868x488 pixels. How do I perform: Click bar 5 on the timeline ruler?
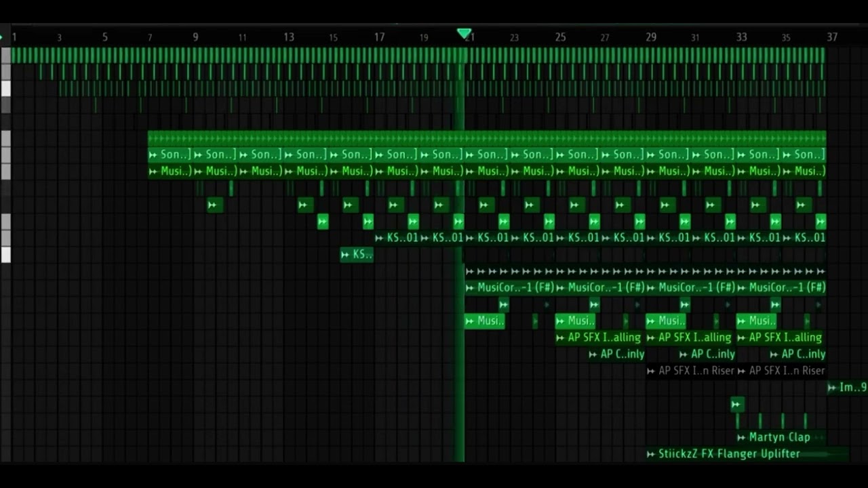coord(104,37)
